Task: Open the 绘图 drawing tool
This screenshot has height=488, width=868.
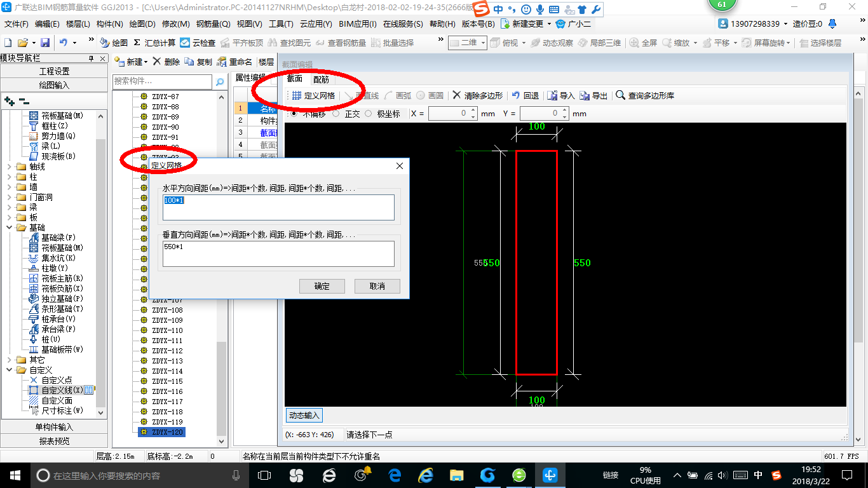Action: (x=114, y=43)
